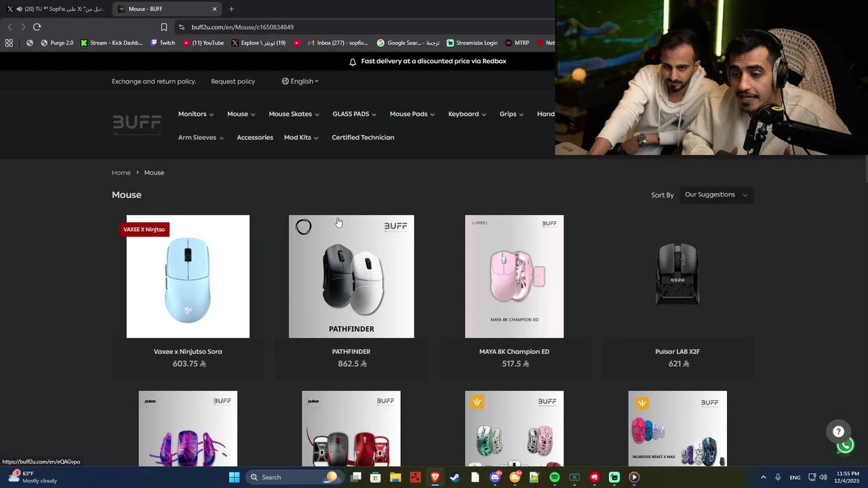Go to Home in the breadcrumb
This screenshot has height=488, width=868.
[121, 173]
